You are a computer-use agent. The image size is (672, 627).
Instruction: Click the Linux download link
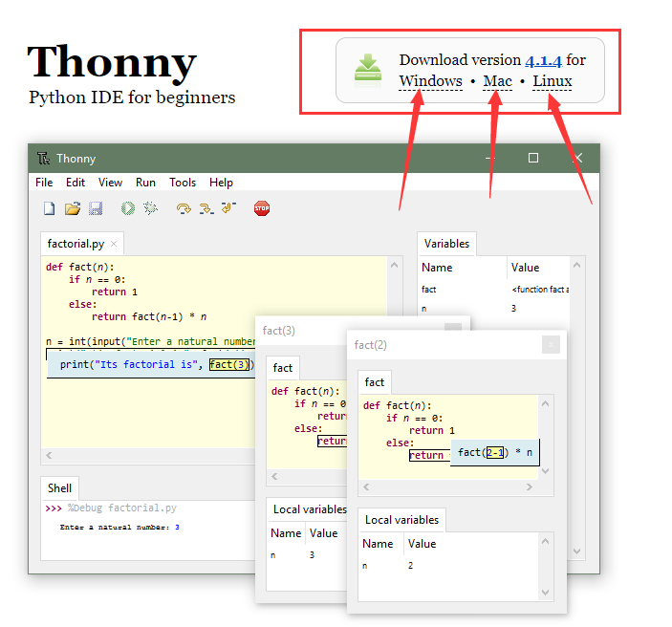click(x=552, y=81)
